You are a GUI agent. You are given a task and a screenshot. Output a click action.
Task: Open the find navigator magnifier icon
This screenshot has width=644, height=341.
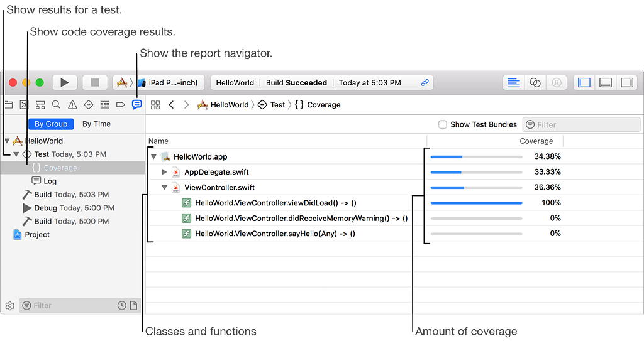click(56, 105)
